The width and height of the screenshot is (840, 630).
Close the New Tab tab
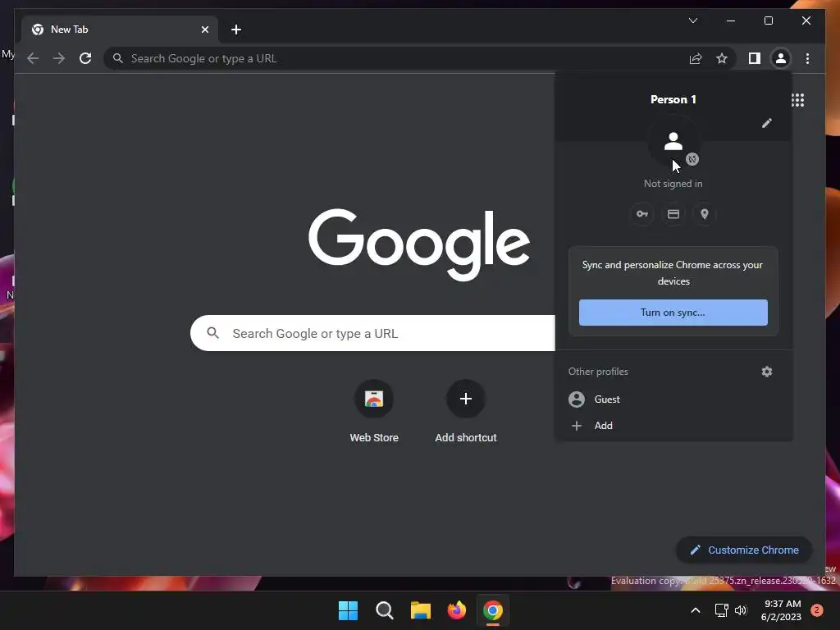204,30
